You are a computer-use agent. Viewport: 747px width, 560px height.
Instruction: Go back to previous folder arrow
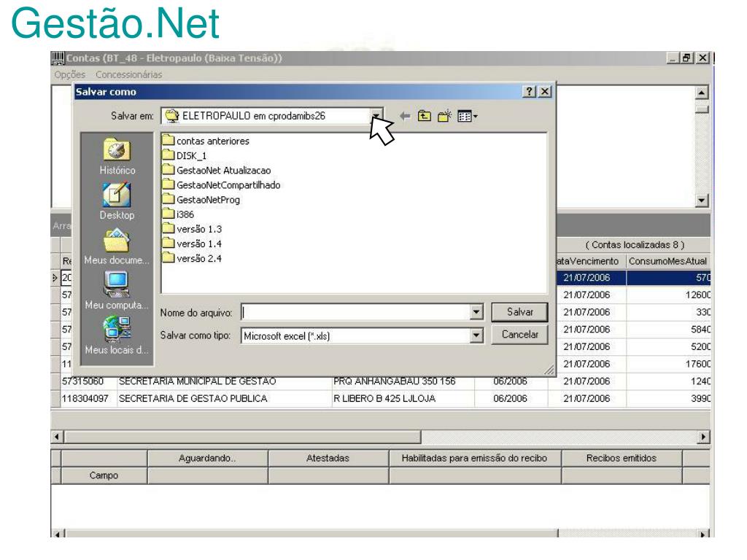[x=405, y=116]
